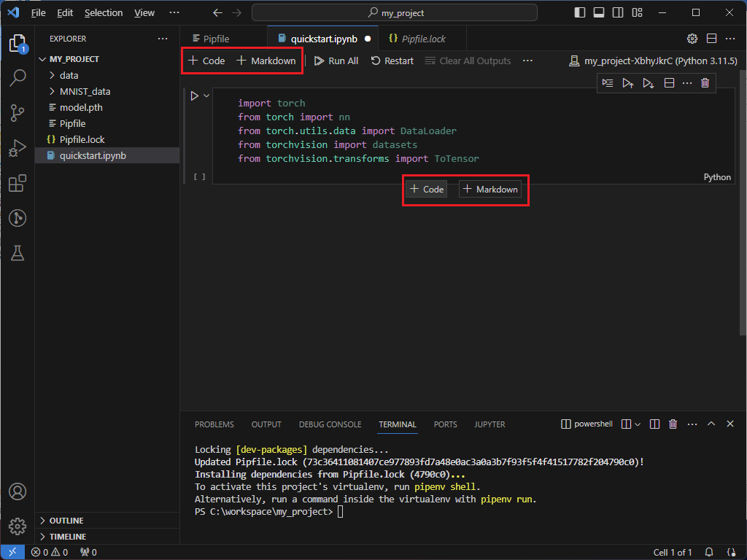Open notebook settings gear in editor title
Viewport: 747px width, 560px height.
click(x=692, y=39)
